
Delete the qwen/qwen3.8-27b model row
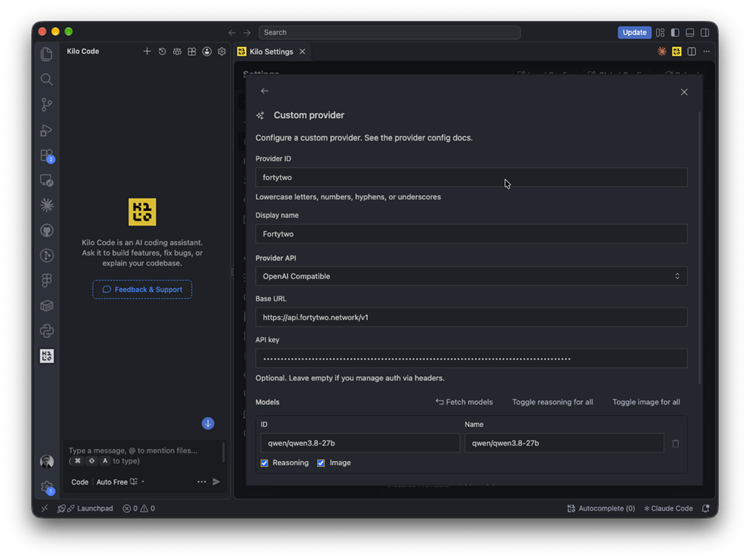pos(676,443)
